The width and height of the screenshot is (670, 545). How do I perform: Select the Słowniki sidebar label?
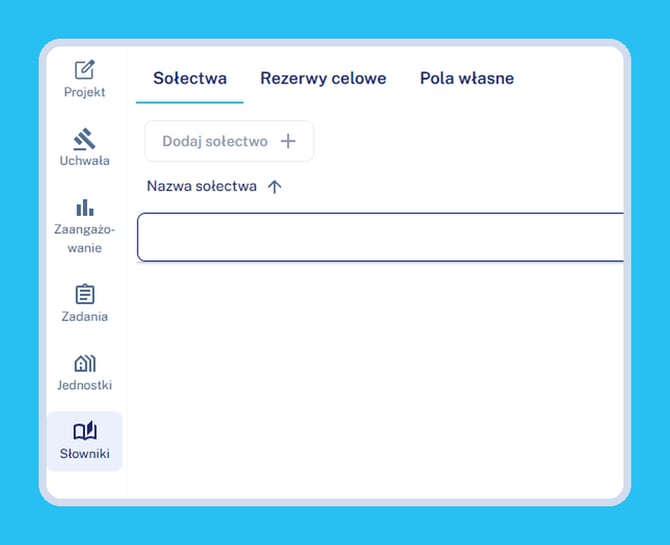[85, 454]
